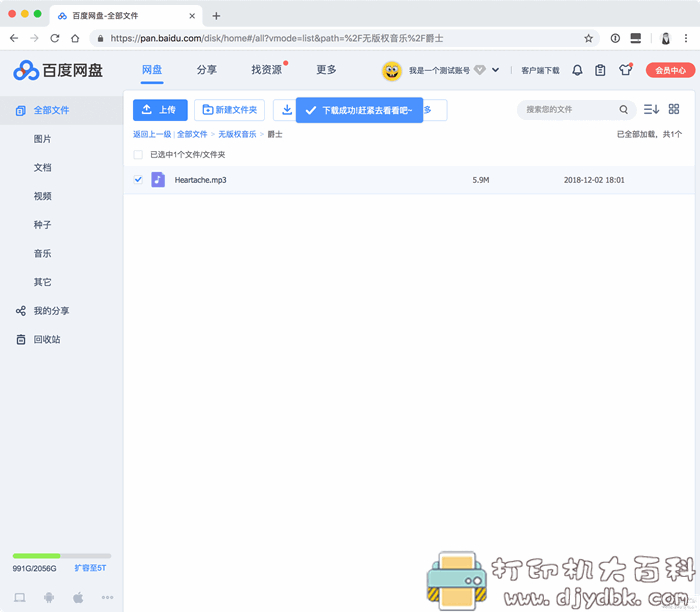Select 其它 category in sidebar

(42, 282)
